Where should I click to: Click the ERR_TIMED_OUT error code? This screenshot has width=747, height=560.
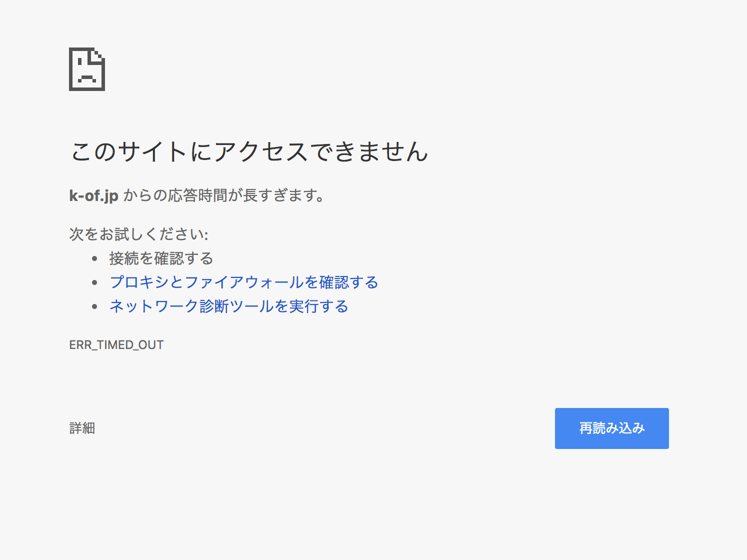tap(116, 345)
